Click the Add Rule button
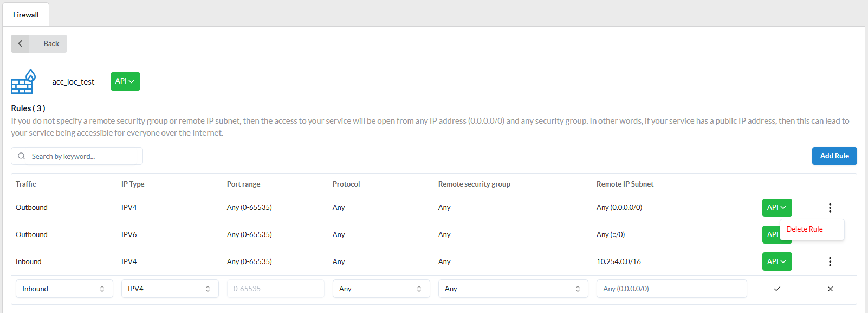Image resolution: width=868 pixels, height=313 pixels. [x=834, y=156]
